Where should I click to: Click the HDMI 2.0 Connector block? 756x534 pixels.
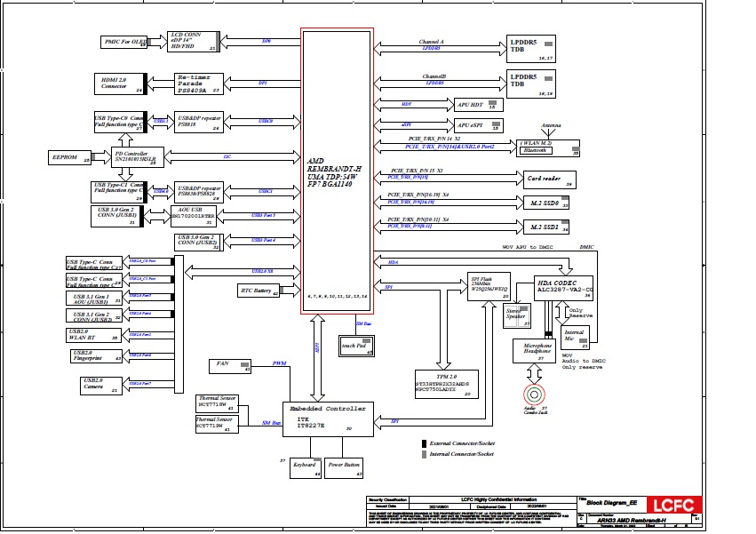(x=121, y=84)
